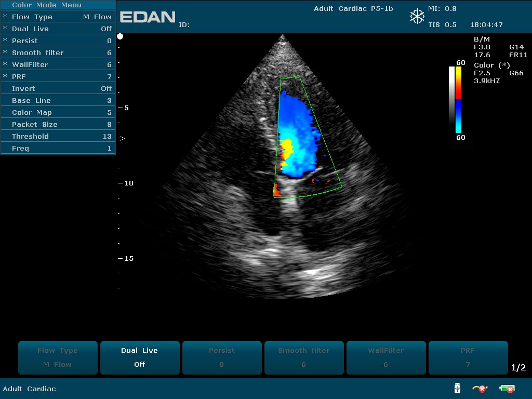Open the Color Map setting
This screenshot has width=532, height=399.
(x=57, y=112)
